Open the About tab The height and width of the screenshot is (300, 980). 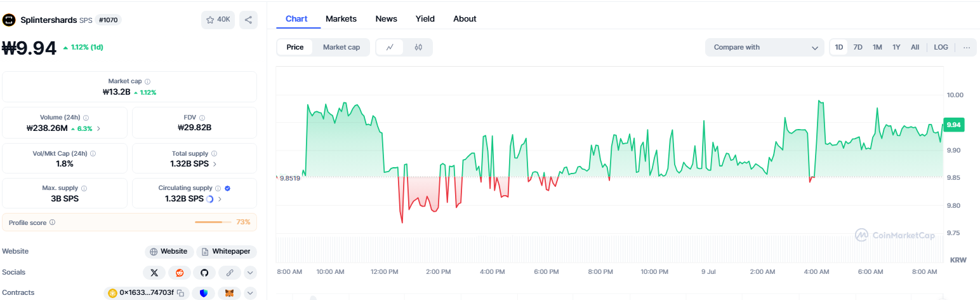465,19
